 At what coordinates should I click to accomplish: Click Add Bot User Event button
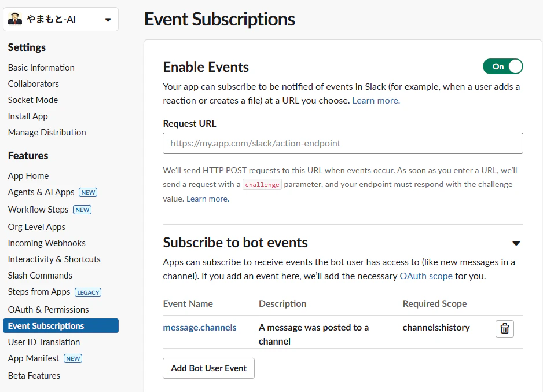point(208,368)
